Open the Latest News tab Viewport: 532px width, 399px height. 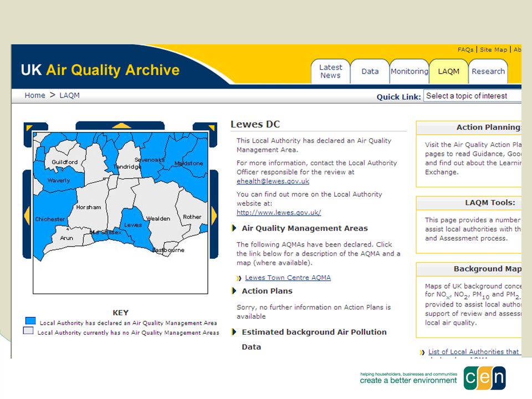point(330,71)
